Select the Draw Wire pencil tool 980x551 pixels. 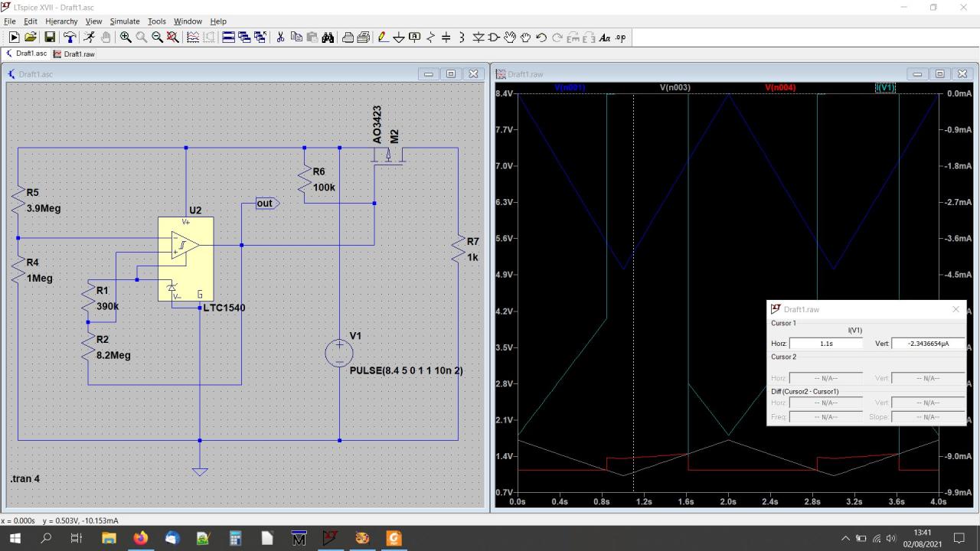(x=383, y=37)
